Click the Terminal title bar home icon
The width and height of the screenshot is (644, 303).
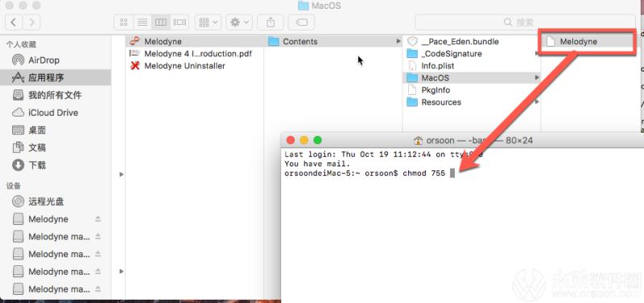coord(418,140)
